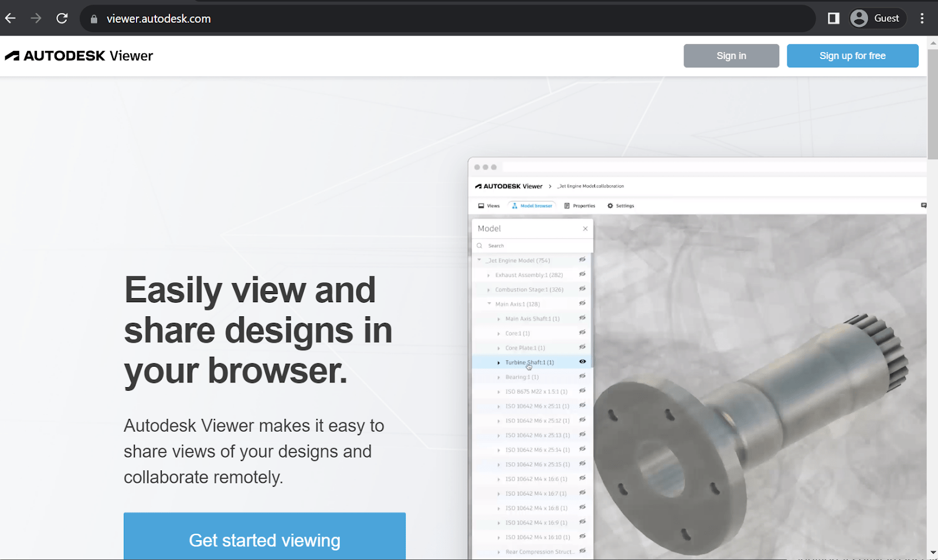Hide the Turbine Shaft:1 part

tap(582, 362)
